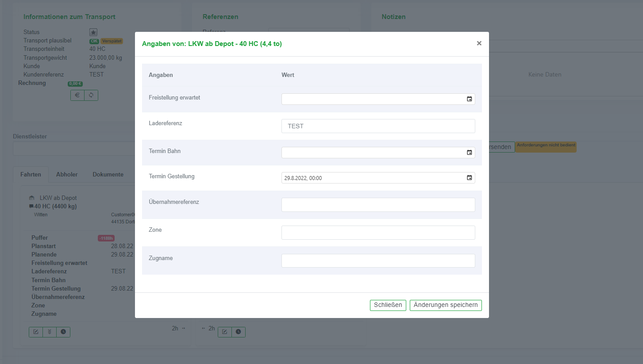This screenshot has height=364, width=643.
Task: Switch to the Fahrten tab
Action: point(31,174)
